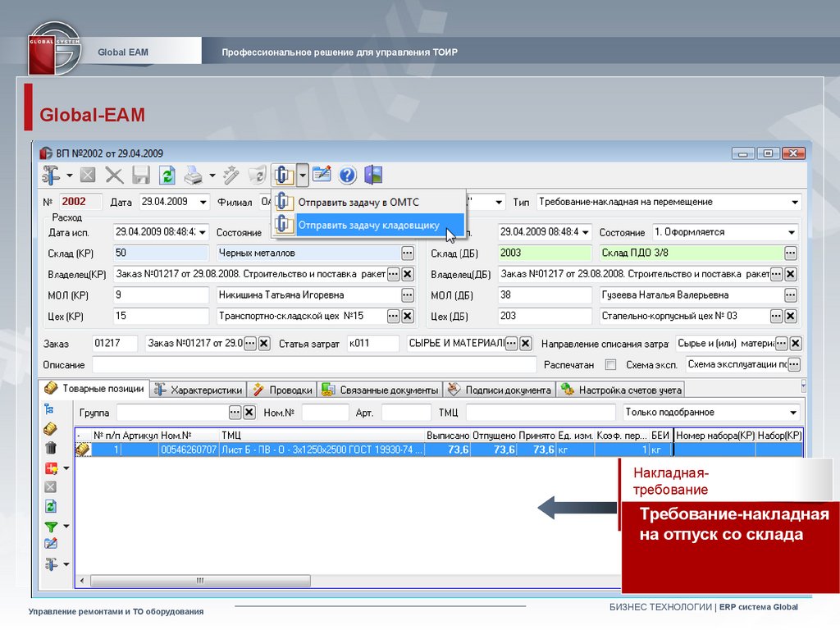840x630 pixels.
Task: Open the Состояние 1. Оформляется dropdown
Action: point(792,232)
